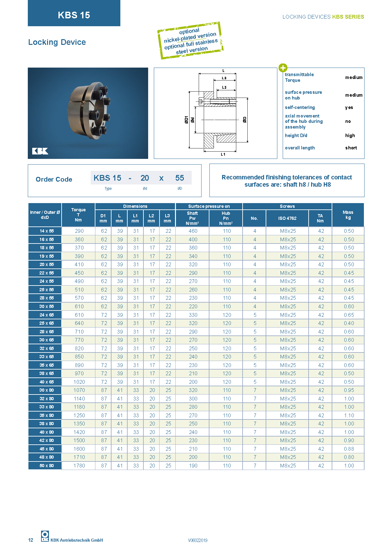
Task: Click the recommended finishing tolerances text
Action: 287,181
